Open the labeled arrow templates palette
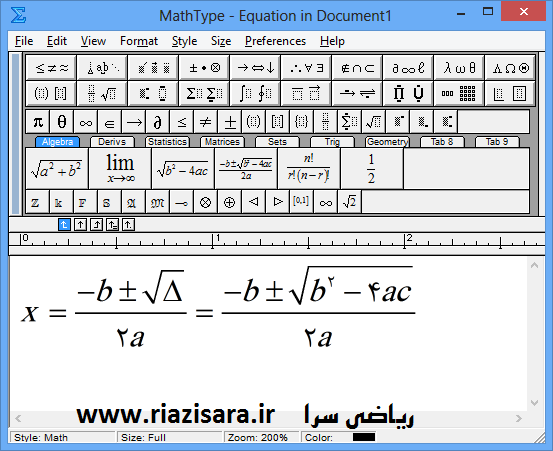The height and width of the screenshot is (451, 553). (357, 93)
